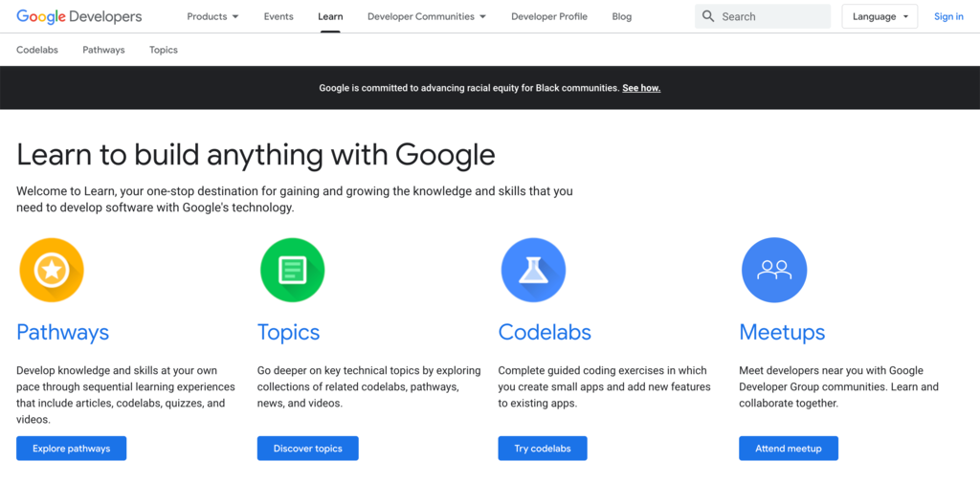
Task: Go to the Events menu item
Action: [x=278, y=16]
